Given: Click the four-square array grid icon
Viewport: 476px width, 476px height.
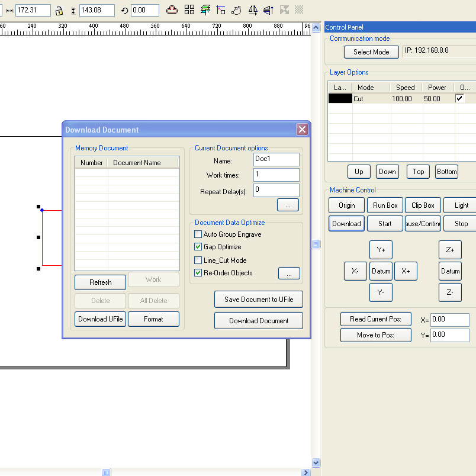Looking at the screenshot, I should click(189, 10).
